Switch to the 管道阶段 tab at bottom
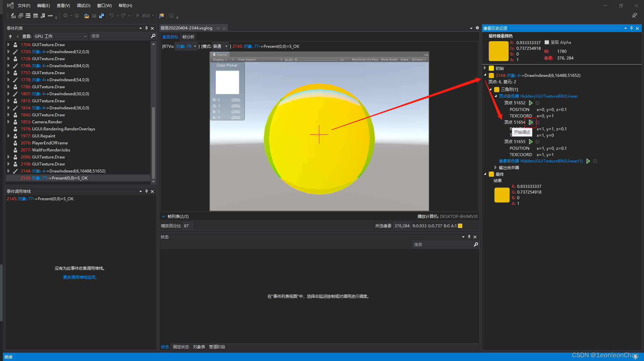The image size is (644, 361). point(217,347)
